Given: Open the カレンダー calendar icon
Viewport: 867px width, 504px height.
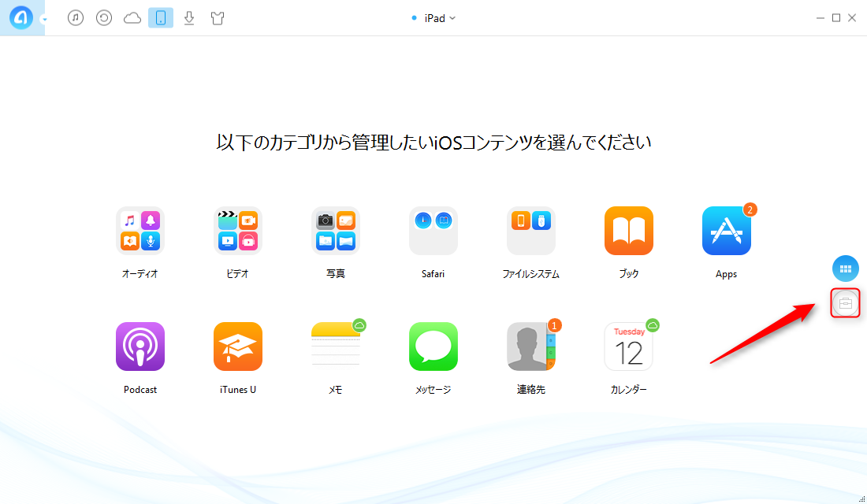Looking at the screenshot, I should point(629,346).
